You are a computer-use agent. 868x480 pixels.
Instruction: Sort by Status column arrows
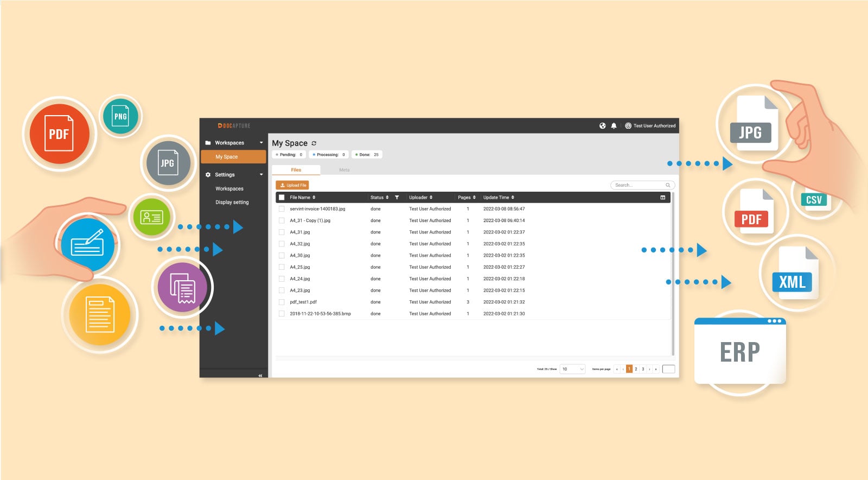pos(387,198)
